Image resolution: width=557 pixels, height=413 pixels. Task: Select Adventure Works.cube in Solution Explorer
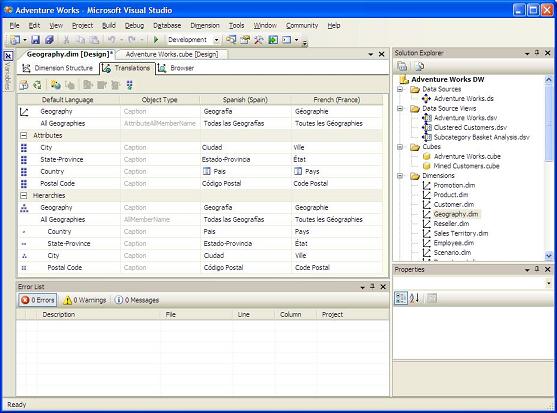pos(467,156)
